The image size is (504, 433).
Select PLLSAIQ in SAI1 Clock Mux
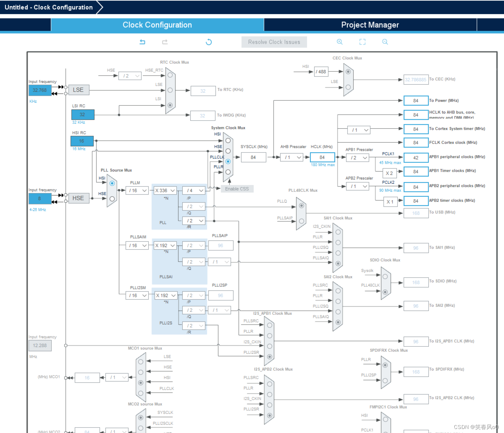coord(338,263)
